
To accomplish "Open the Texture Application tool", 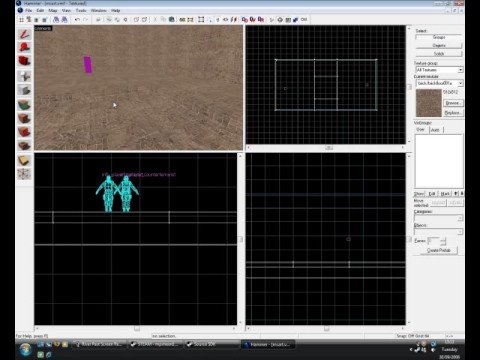I will pyautogui.click(x=24, y=105).
